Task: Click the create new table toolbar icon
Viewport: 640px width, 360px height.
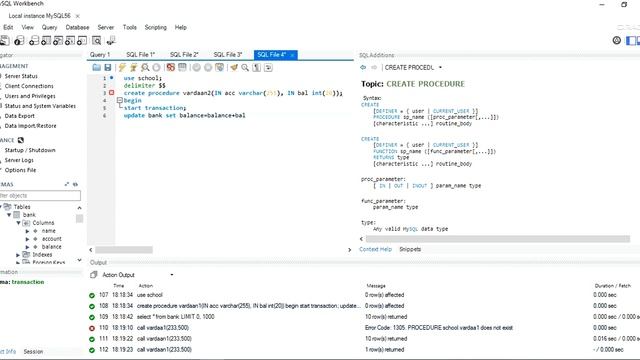Action: click(x=46, y=40)
